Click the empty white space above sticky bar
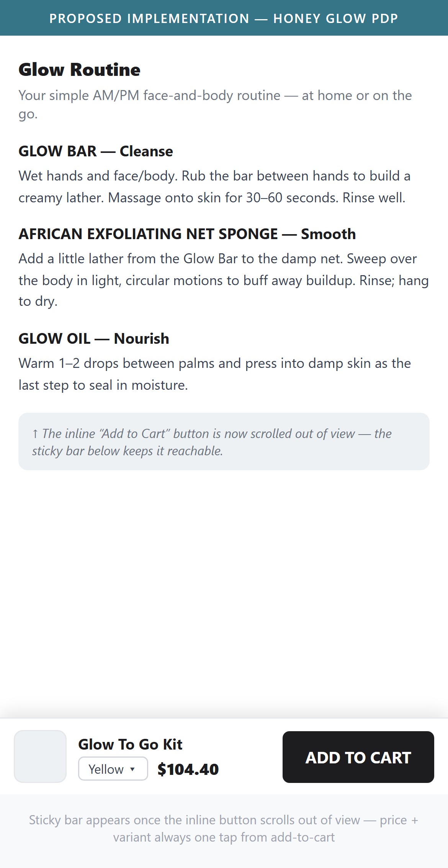This screenshot has width=448, height=868. tap(224, 594)
